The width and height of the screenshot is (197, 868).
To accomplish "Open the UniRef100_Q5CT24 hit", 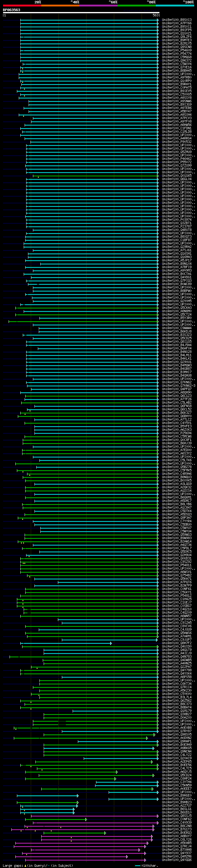I will 176,315.
